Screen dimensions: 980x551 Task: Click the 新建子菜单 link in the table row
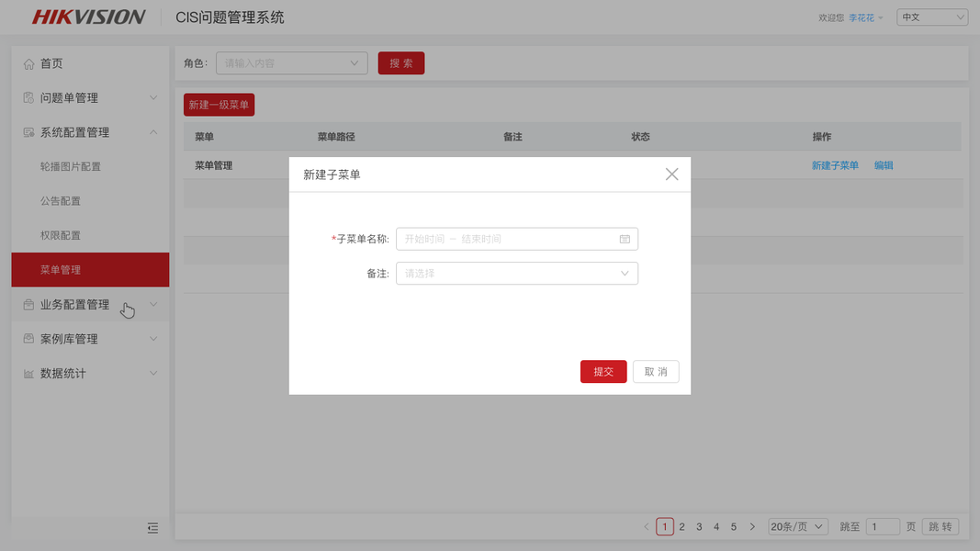(835, 165)
